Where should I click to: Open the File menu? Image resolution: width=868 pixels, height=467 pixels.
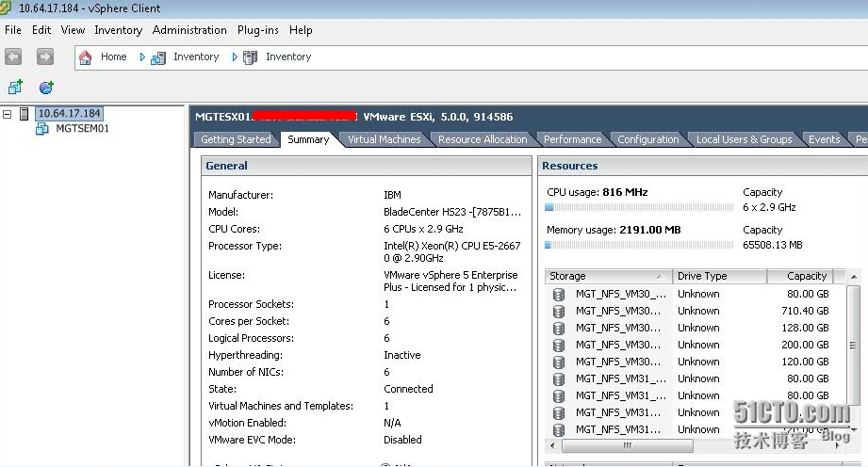(x=13, y=30)
